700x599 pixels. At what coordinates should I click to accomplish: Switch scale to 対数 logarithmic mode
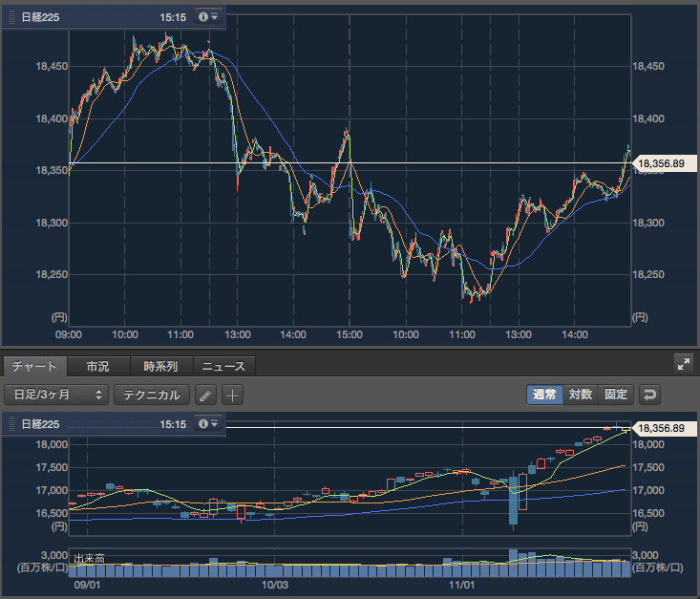pos(581,395)
